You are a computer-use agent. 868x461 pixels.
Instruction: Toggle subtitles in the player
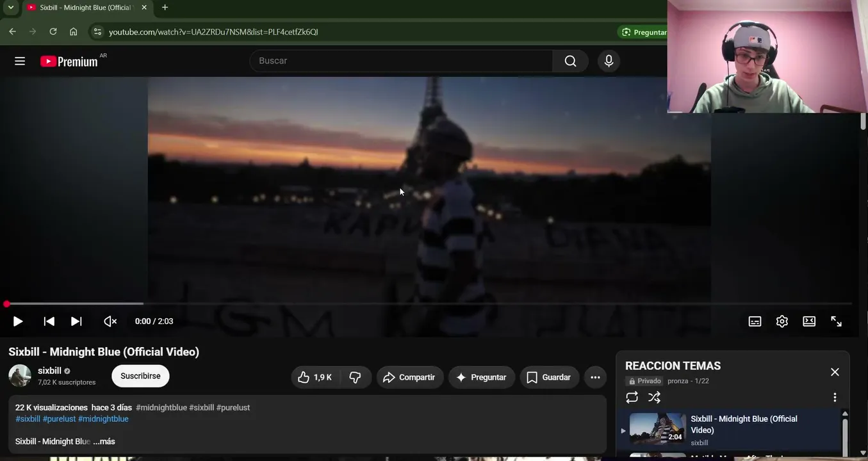[755, 321]
